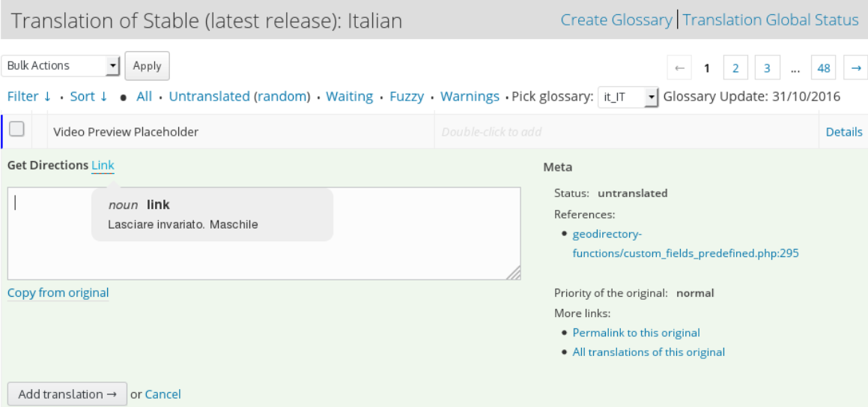
Task: Go to page 48
Action: pos(824,68)
